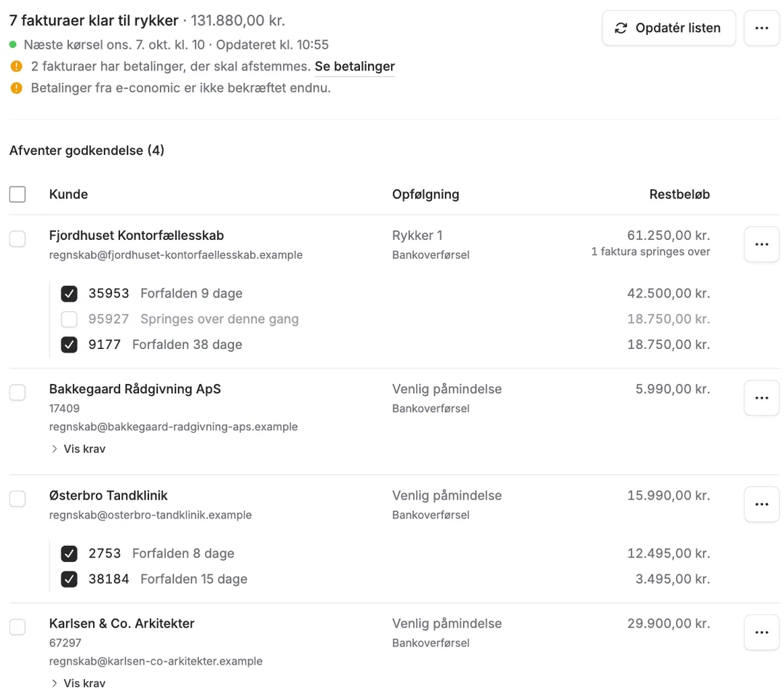Expand Vis krav under Karlsen & Co. Arkitekter
The height and width of the screenshot is (698, 784).
coord(79,683)
